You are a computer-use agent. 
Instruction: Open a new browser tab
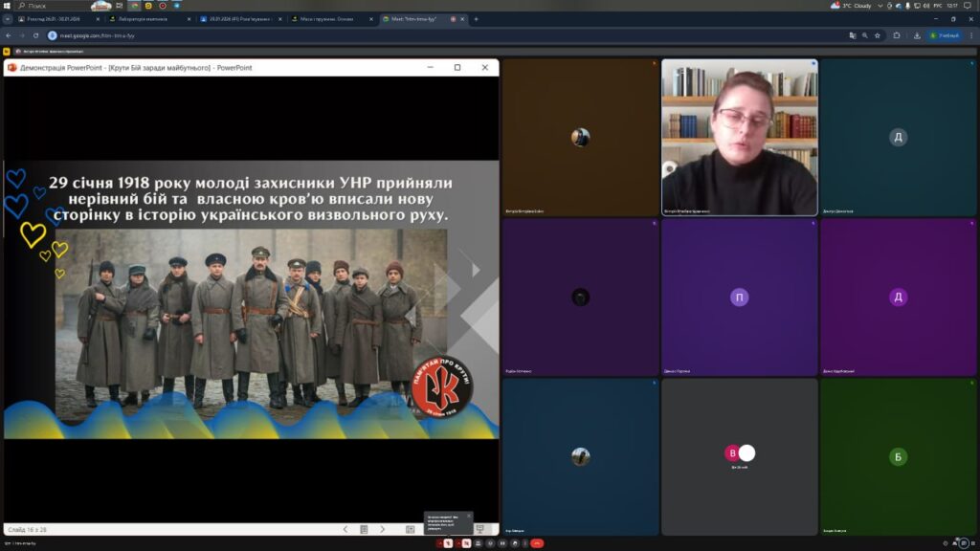coord(476,19)
